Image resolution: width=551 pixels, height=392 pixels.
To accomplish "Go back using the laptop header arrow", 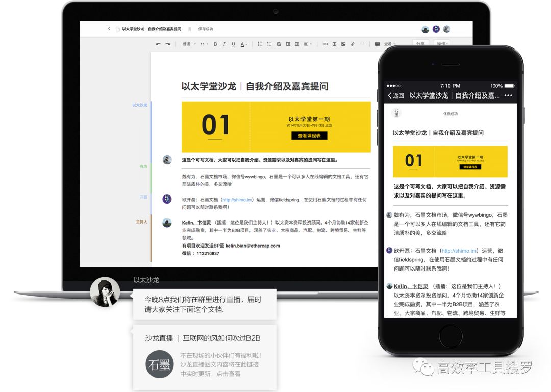I will [x=109, y=29].
